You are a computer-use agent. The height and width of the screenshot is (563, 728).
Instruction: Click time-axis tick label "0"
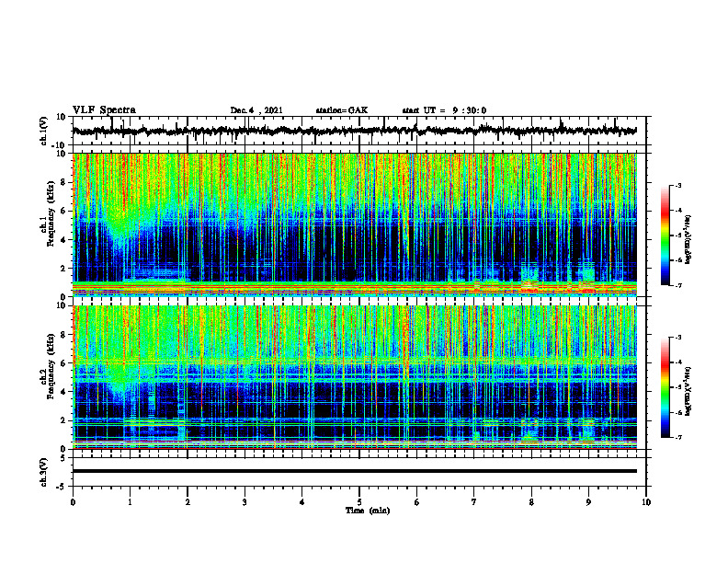pos(73,502)
